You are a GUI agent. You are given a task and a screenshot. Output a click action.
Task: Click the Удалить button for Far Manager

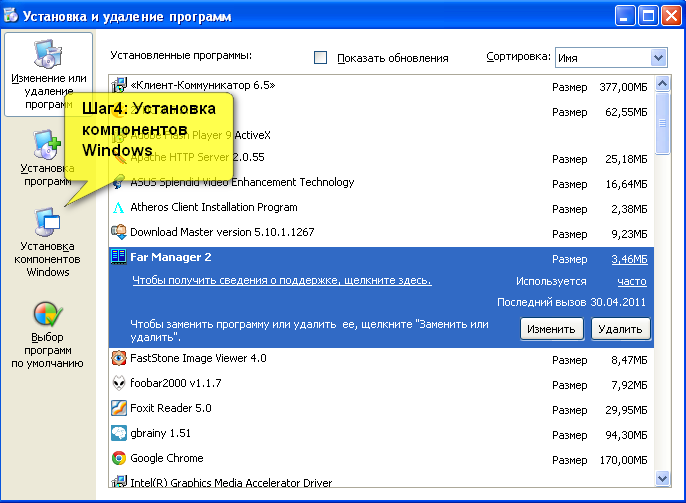tap(620, 329)
